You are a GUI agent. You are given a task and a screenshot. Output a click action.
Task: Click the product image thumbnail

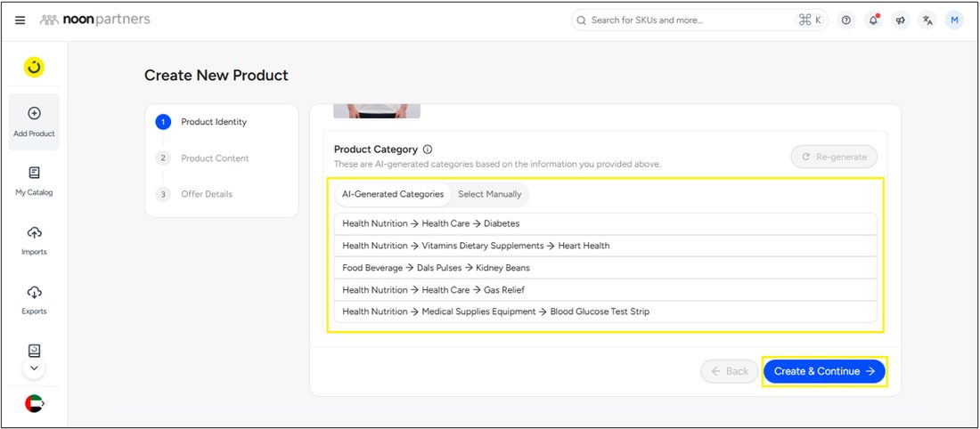click(x=377, y=111)
